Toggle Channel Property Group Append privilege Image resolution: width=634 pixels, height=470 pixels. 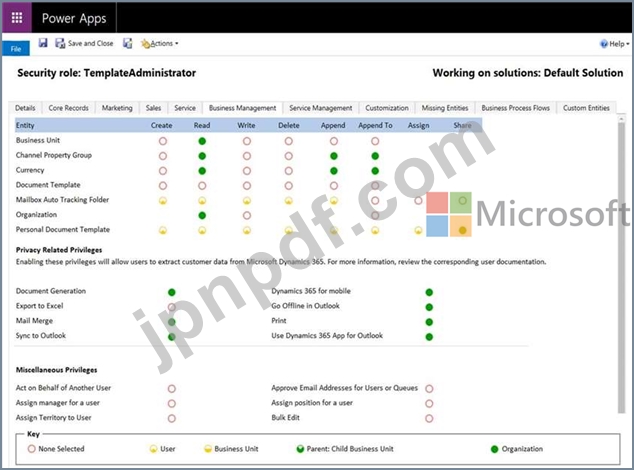click(x=334, y=156)
